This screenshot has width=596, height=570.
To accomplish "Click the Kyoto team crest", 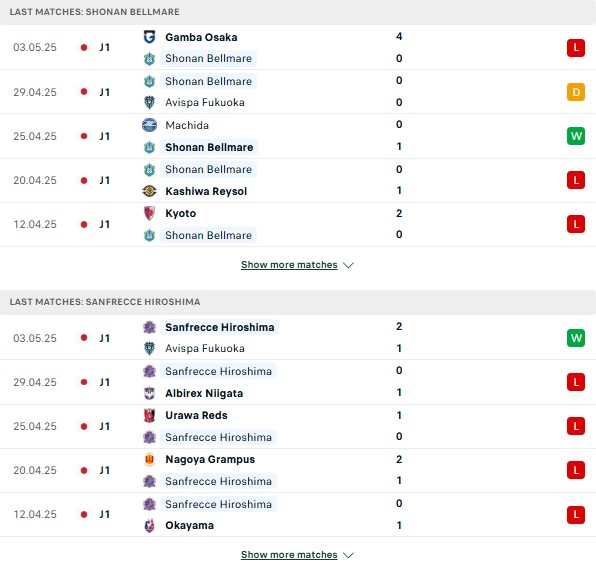I will [x=149, y=213].
